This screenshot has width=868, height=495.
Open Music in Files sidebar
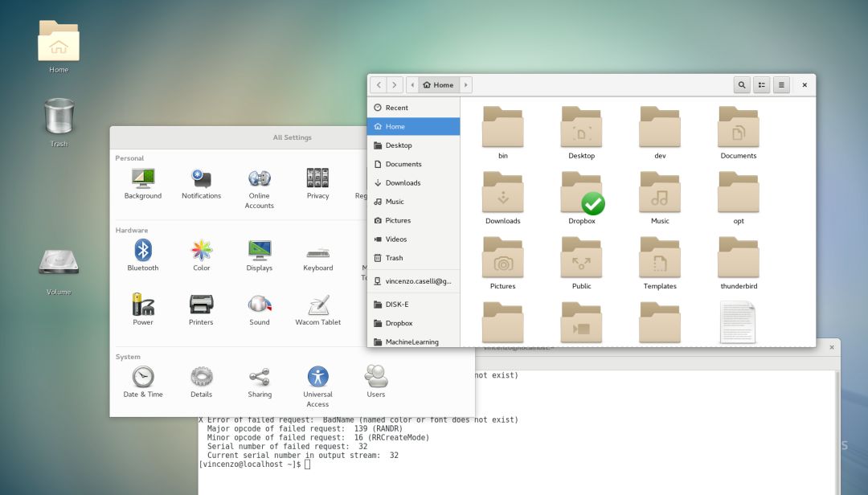414,202
